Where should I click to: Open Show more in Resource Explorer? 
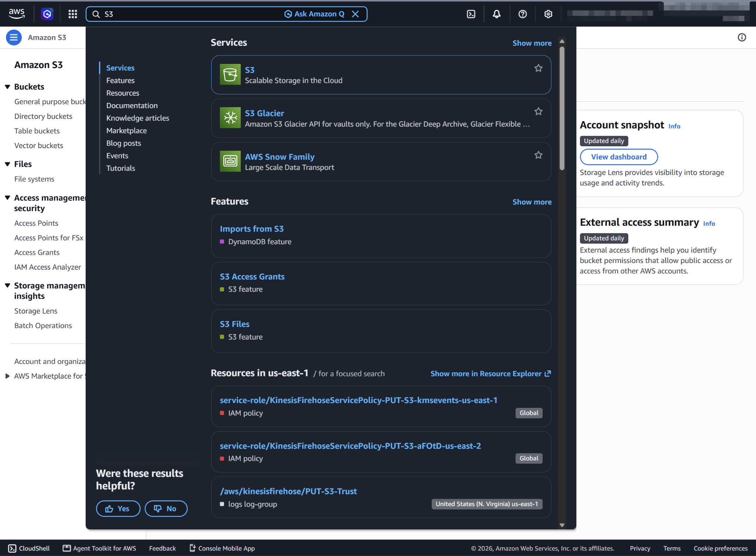point(491,373)
